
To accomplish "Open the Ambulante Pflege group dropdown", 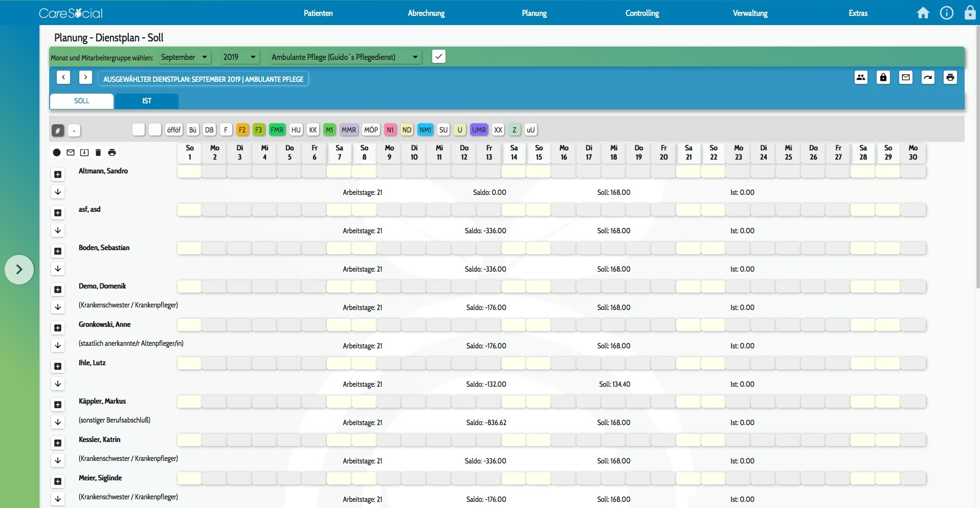I will (x=345, y=57).
